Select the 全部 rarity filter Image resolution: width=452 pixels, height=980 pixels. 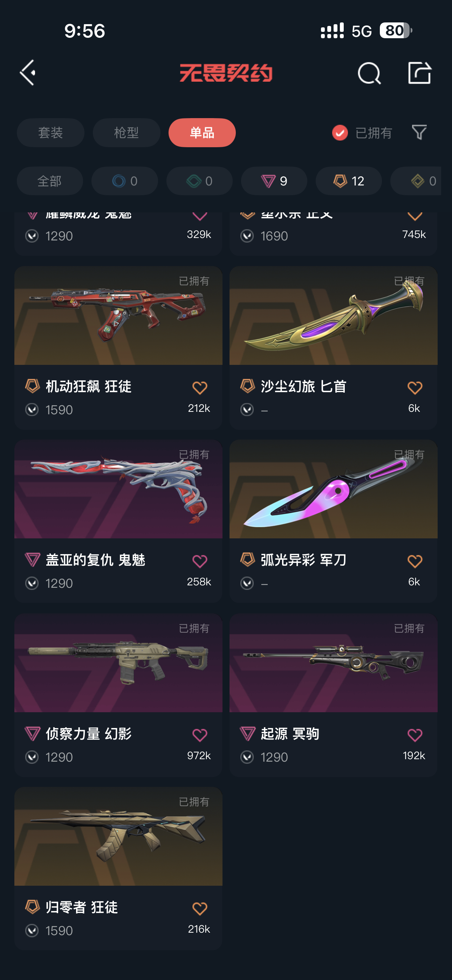point(50,181)
